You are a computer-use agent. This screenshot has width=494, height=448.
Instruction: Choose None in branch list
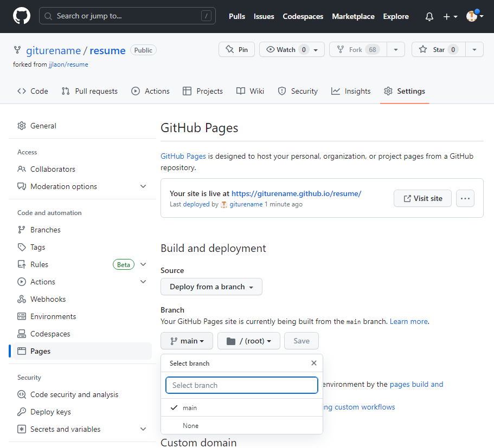242,426
